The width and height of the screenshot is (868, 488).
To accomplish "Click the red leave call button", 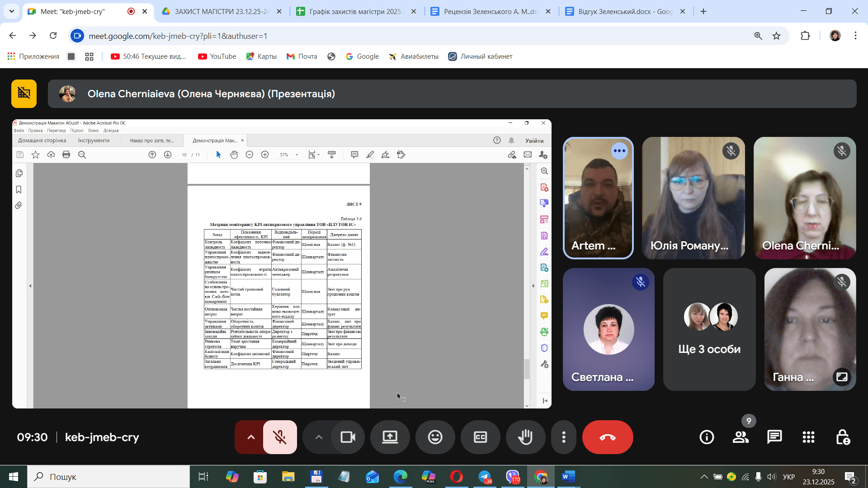I will pyautogui.click(x=607, y=437).
